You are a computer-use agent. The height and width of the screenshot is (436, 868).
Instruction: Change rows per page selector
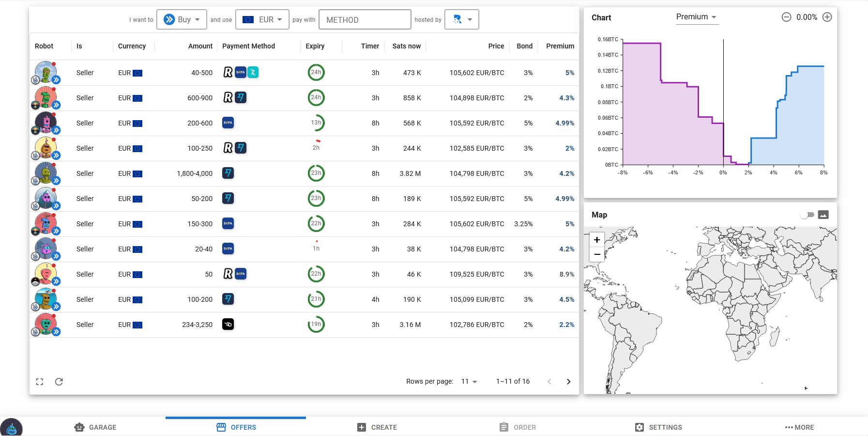tap(469, 382)
